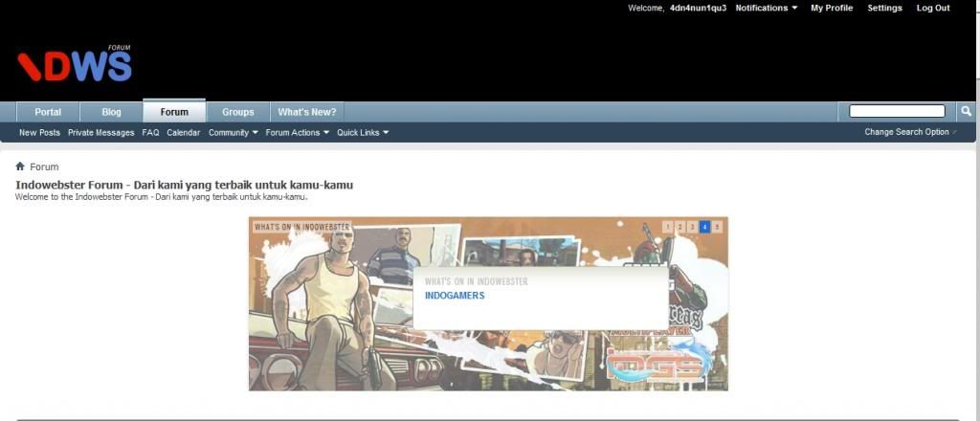Screen dimensions: 980x421
Task: Go to banner slide 5
Action: (717, 227)
